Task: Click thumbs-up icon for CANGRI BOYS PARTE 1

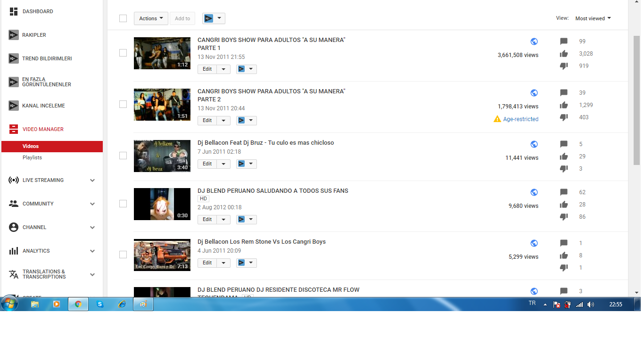Action: [564, 54]
